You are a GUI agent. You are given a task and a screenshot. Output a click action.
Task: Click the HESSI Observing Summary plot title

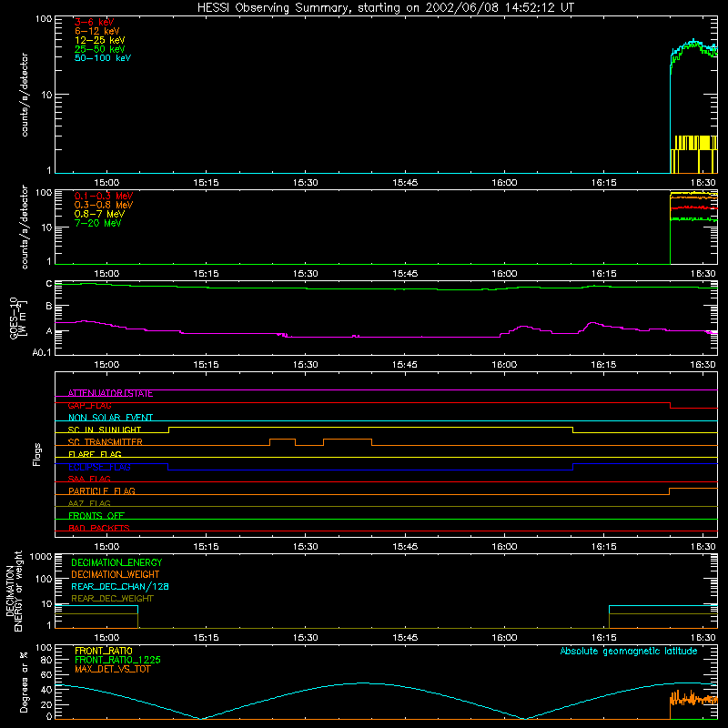click(x=386, y=8)
